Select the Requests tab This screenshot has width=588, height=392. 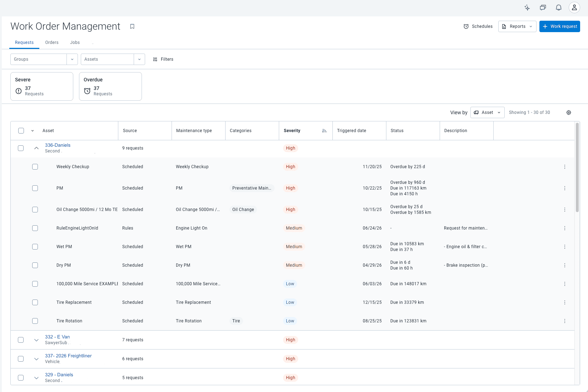point(24,42)
